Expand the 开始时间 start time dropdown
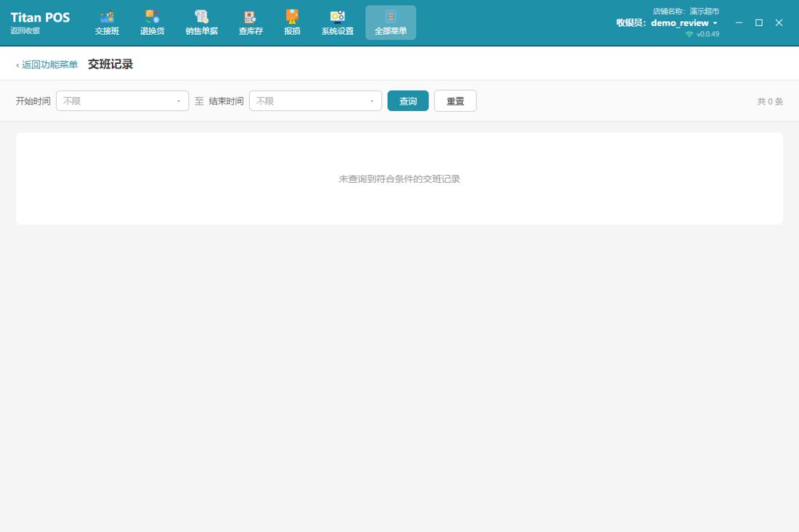This screenshot has width=799, height=532. click(122, 101)
